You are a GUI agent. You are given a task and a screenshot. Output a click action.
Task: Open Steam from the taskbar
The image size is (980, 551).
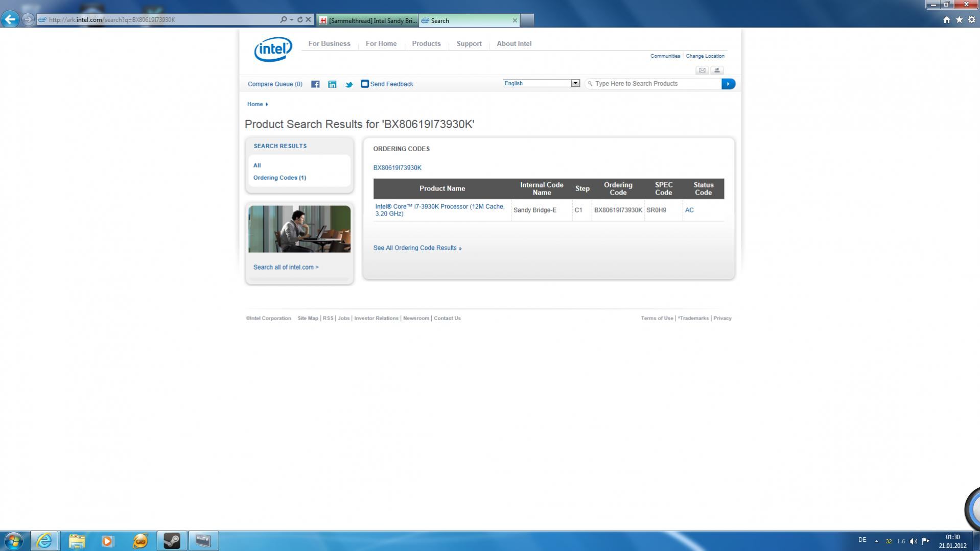172,541
